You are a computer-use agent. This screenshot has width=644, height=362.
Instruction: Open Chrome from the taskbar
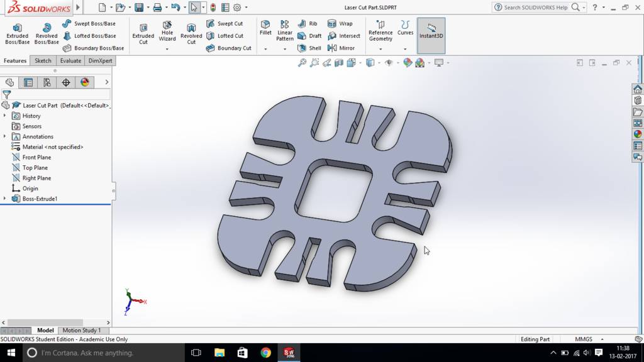click(266, 353)
